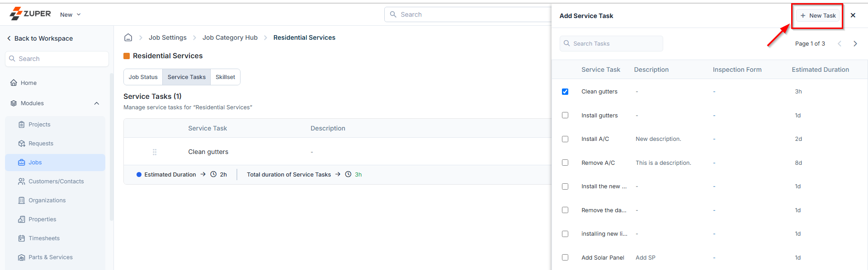This screenshot has height=270, width=868.
Task: Go to previous page of tasks
Action: [840, 44]
